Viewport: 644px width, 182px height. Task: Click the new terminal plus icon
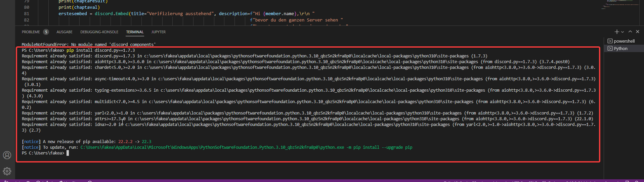click(x=616, y=32)
